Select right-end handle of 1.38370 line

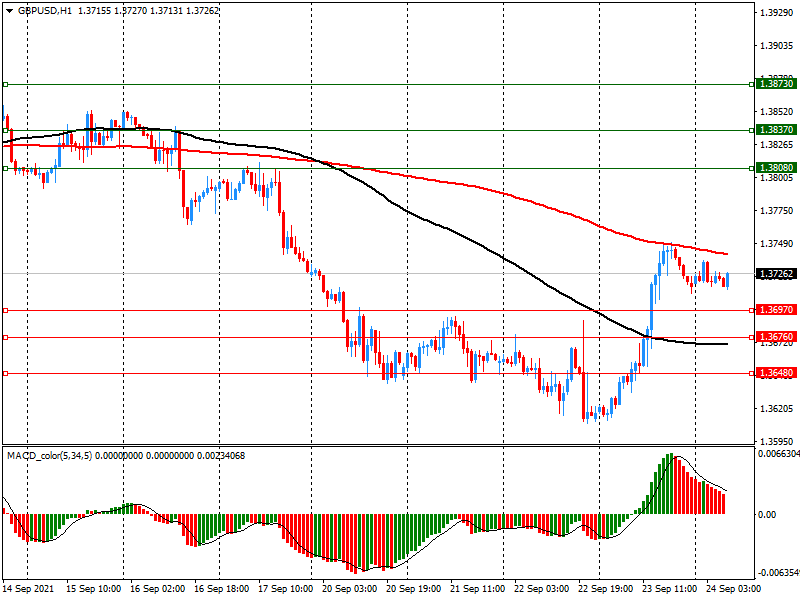click(752, 131)
